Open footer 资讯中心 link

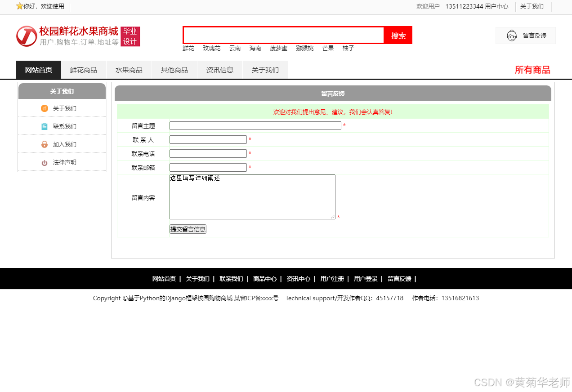pyautogui.click(x=299, y=279)
